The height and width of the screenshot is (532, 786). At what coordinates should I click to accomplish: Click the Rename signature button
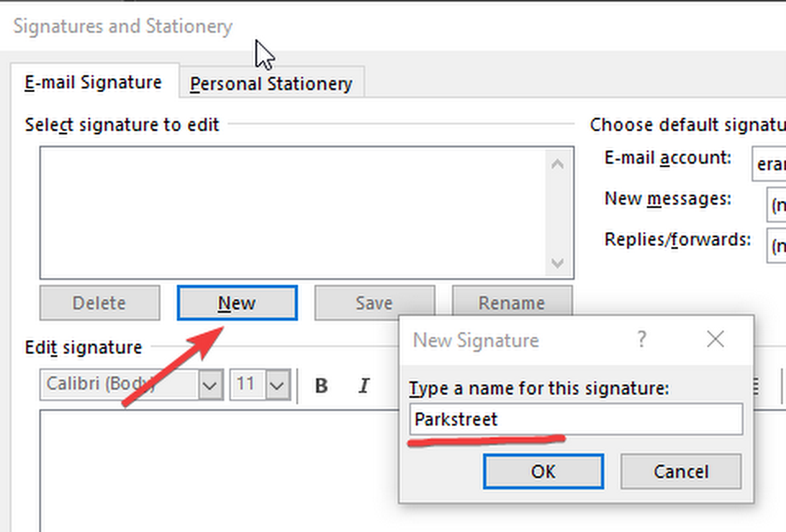tap(512, 303)
